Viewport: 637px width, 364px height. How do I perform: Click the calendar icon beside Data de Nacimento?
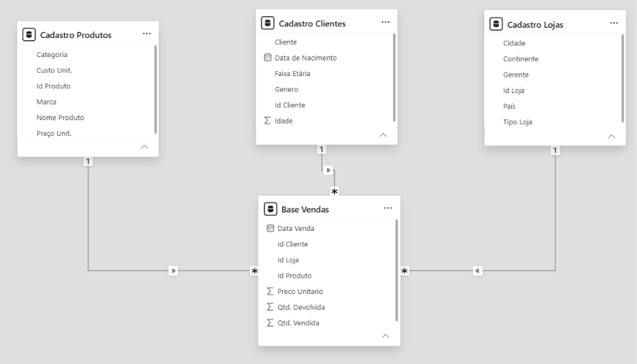click(267, 58)
